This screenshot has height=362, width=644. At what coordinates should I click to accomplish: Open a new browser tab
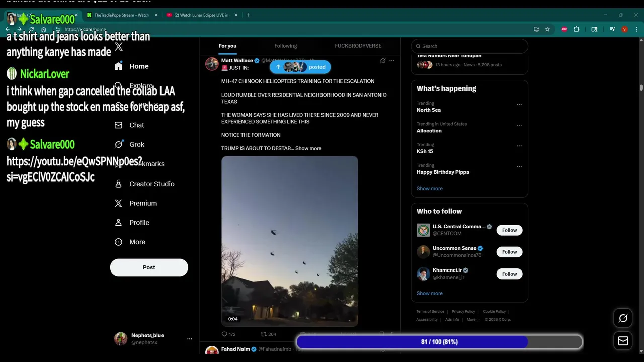click(248, 15)
